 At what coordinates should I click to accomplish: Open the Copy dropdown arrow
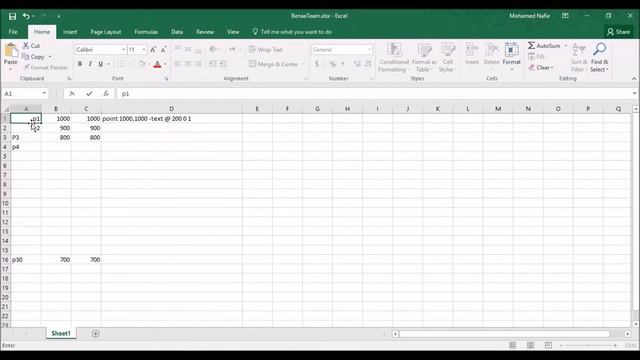click(x=50, y=57)
